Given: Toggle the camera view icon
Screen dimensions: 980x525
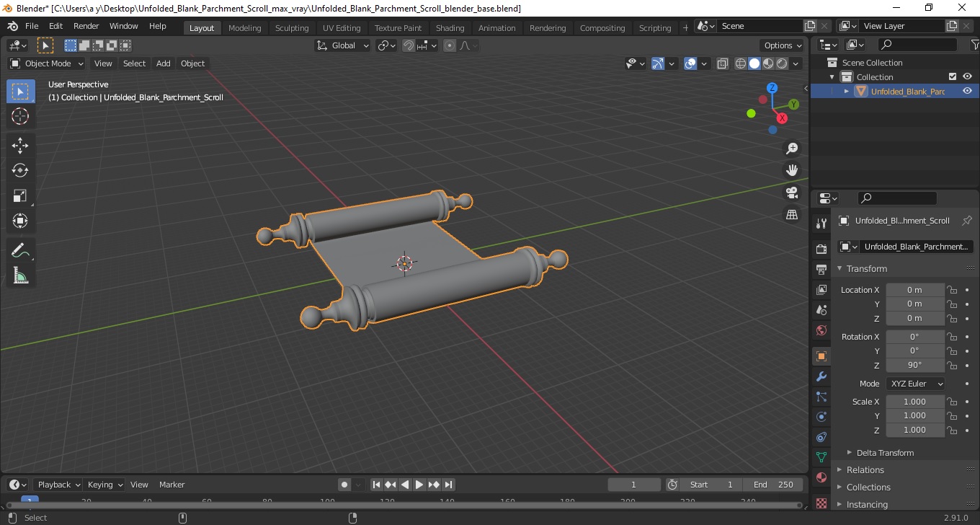Looking at the screenshot, I should pyautogui.click(x=792, y=193).
